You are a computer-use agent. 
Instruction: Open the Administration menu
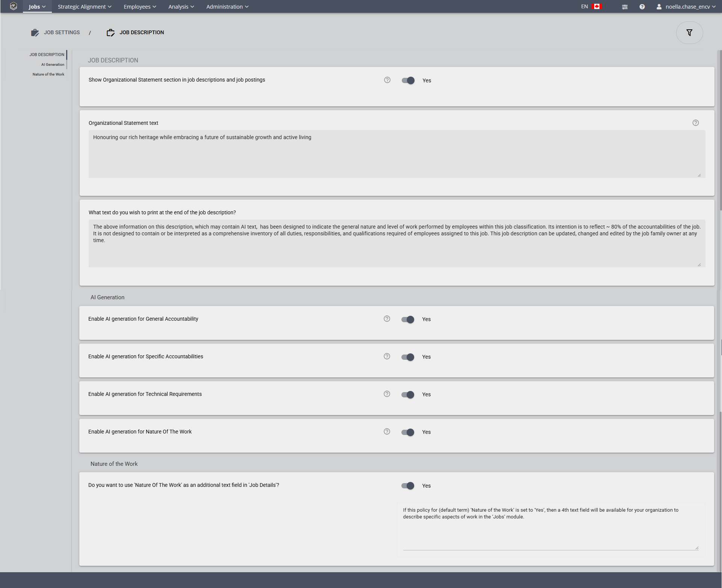click(227, 6)
